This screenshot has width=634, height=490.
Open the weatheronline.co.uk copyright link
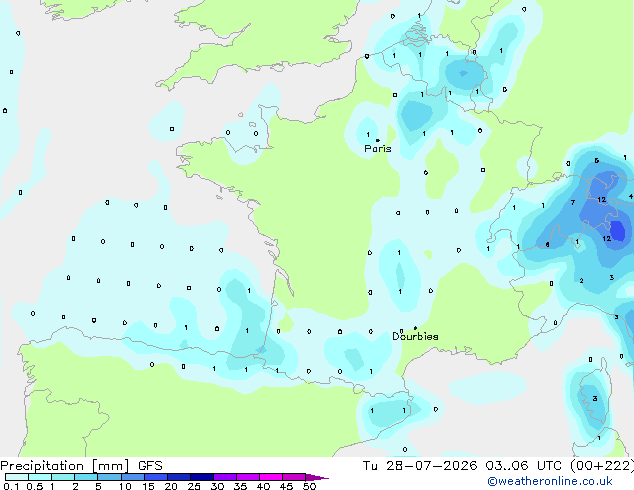click(x=550, y=481)
